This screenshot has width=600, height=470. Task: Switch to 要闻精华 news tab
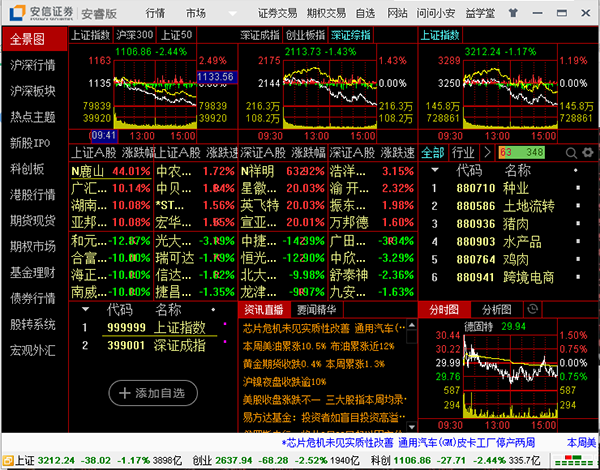[316, 310]
